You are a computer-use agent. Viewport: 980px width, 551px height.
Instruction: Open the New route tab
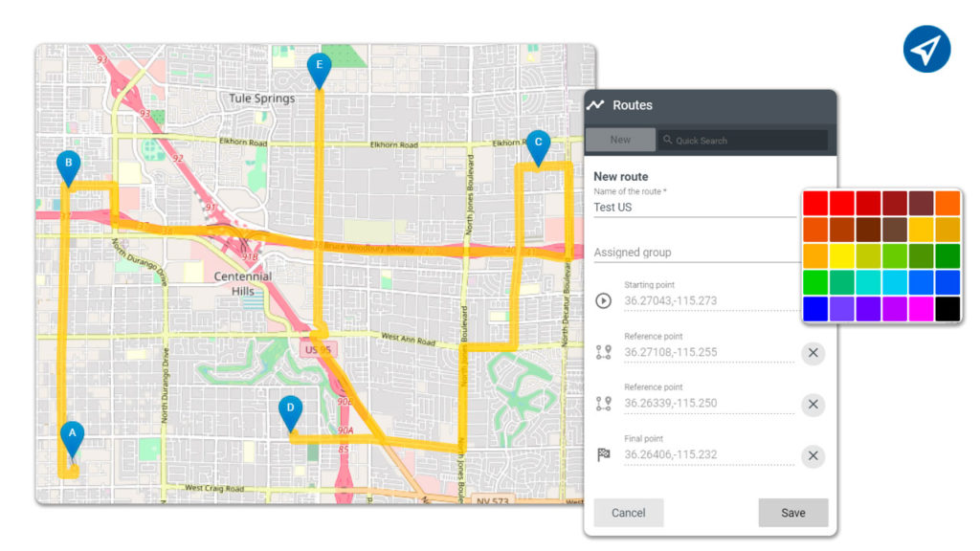(620, 140)
